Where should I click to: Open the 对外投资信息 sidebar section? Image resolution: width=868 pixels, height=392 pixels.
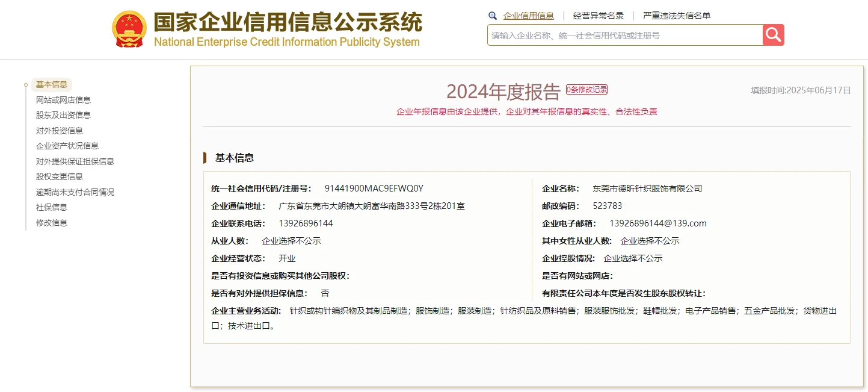click(x=60, y=131)
